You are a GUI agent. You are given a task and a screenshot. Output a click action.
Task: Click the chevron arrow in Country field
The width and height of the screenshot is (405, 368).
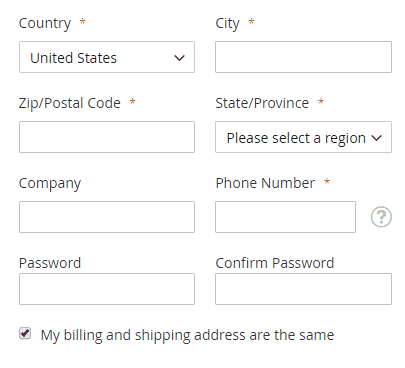coord(179,58)
